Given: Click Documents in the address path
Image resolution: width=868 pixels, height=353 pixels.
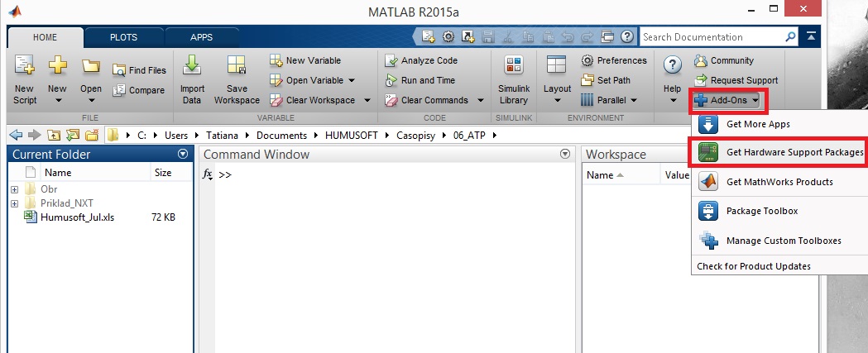Looking at the screenshot, I should [x=282, y=135].
